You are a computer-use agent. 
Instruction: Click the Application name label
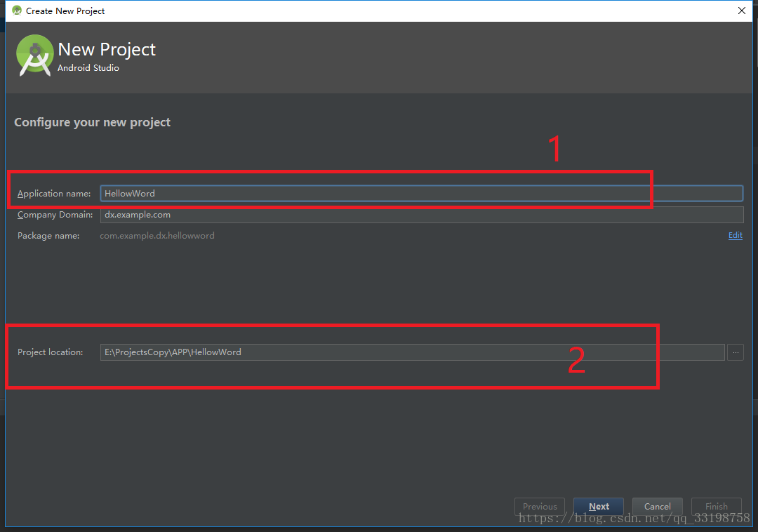pos(54,193)
